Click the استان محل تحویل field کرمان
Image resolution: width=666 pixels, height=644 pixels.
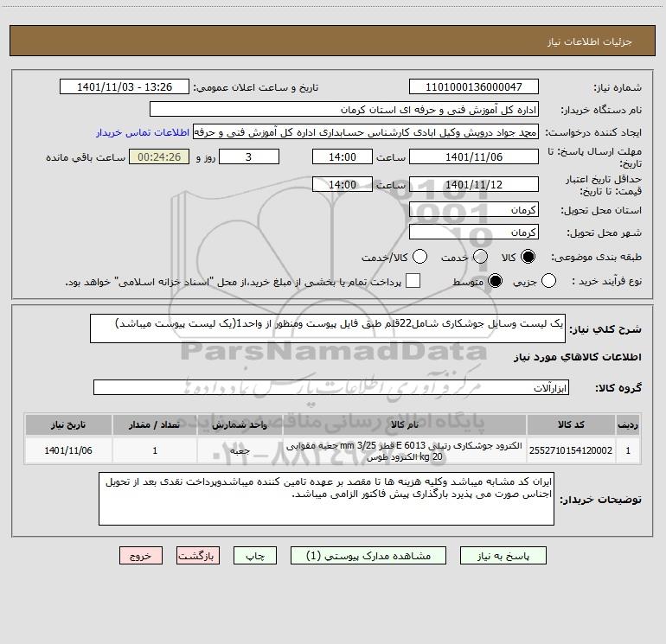tap(474, 209)
